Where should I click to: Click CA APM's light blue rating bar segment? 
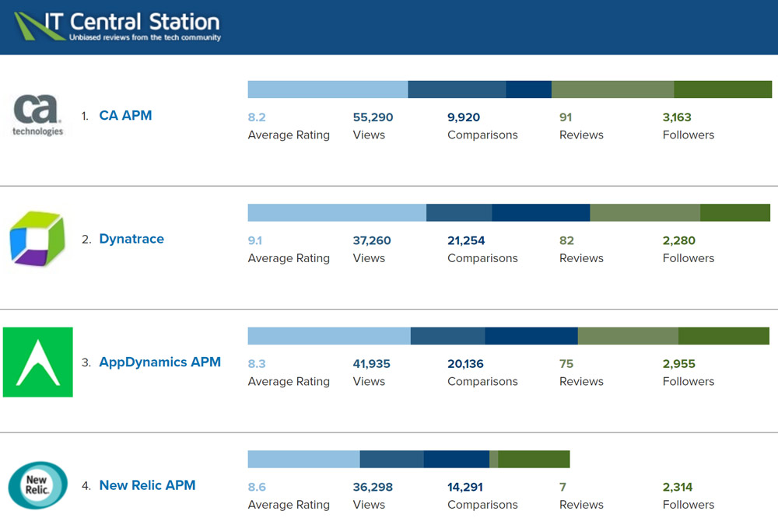click(x=328, y=89)
